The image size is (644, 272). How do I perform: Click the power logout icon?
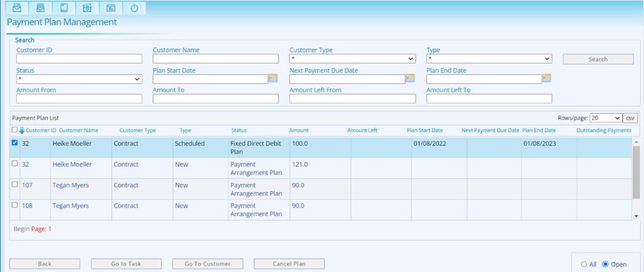coord(135,8)
